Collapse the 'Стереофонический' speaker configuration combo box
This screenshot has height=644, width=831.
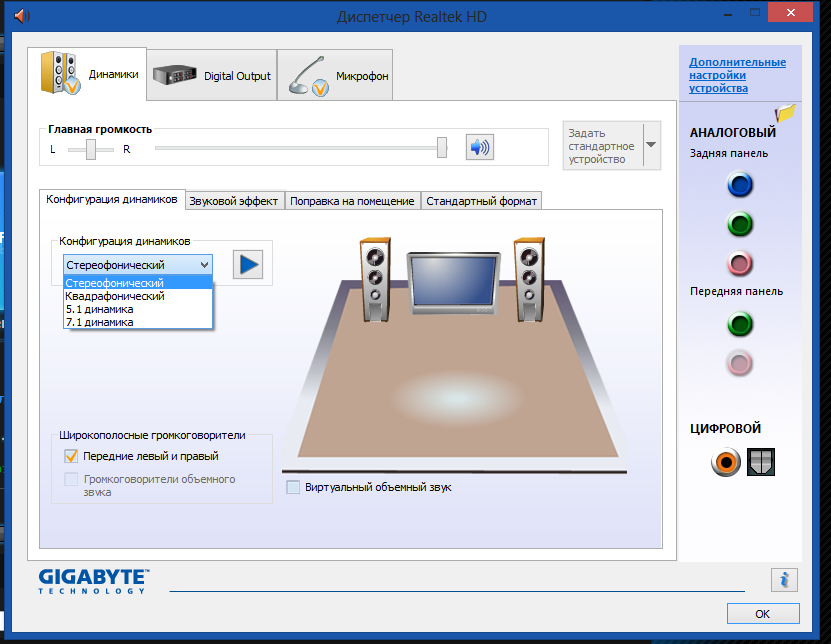click(138, 264)
